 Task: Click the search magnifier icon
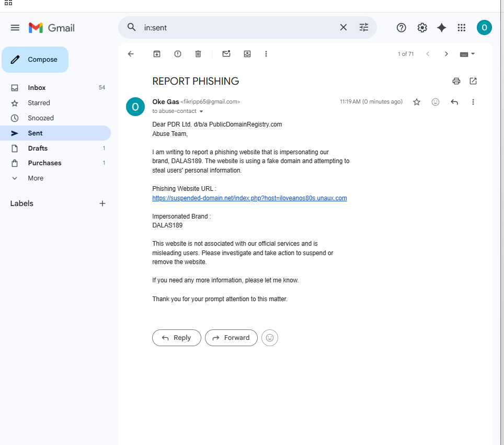coord(131,27)
